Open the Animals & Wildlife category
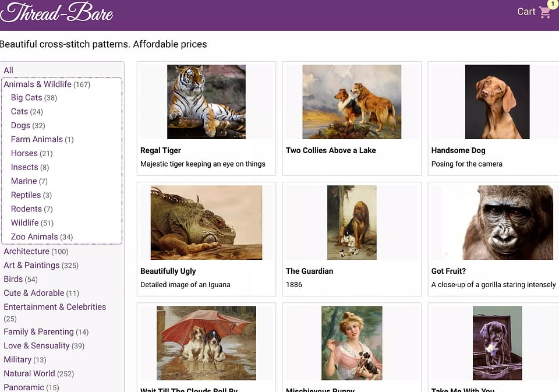 [37, 84]
